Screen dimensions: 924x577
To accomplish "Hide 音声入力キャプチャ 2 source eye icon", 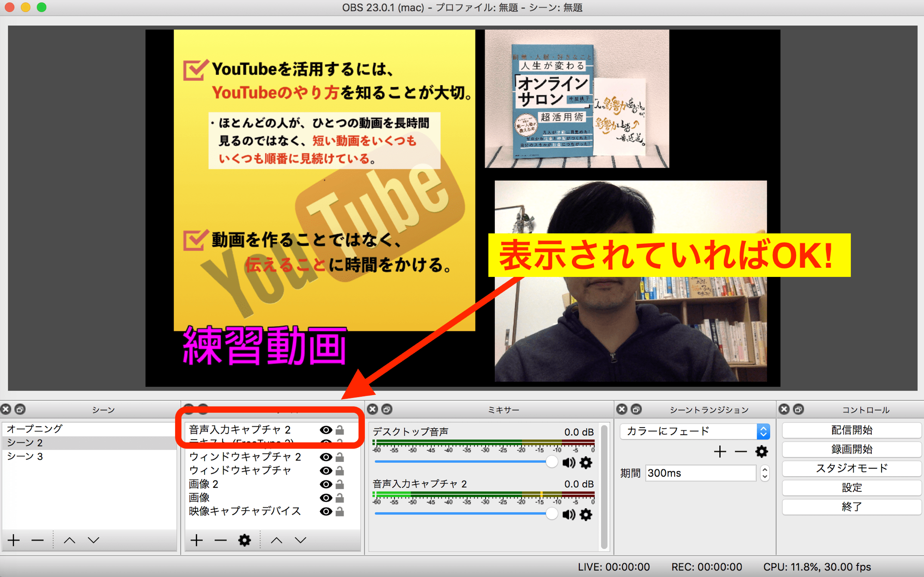I will 326,430.
